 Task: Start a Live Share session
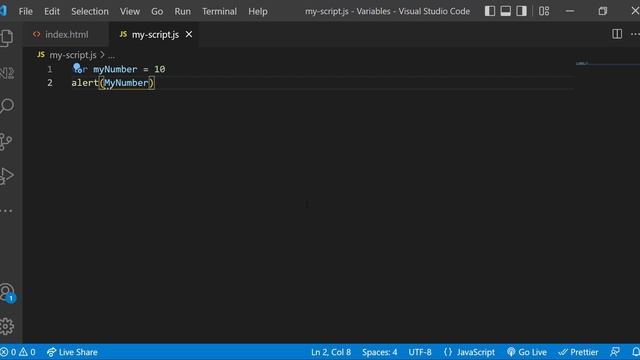click(72, 352)
